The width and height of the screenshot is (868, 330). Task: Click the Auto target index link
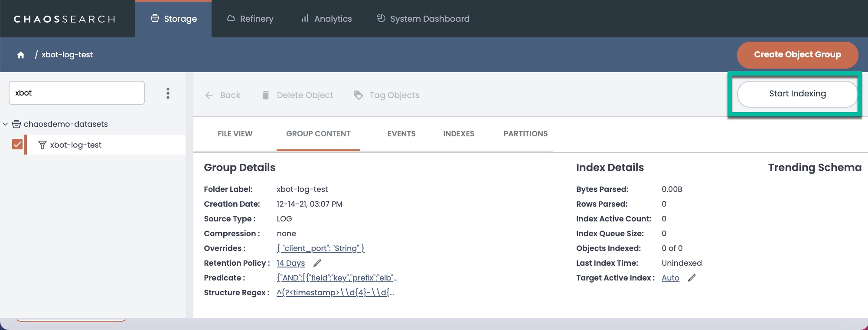670,278
